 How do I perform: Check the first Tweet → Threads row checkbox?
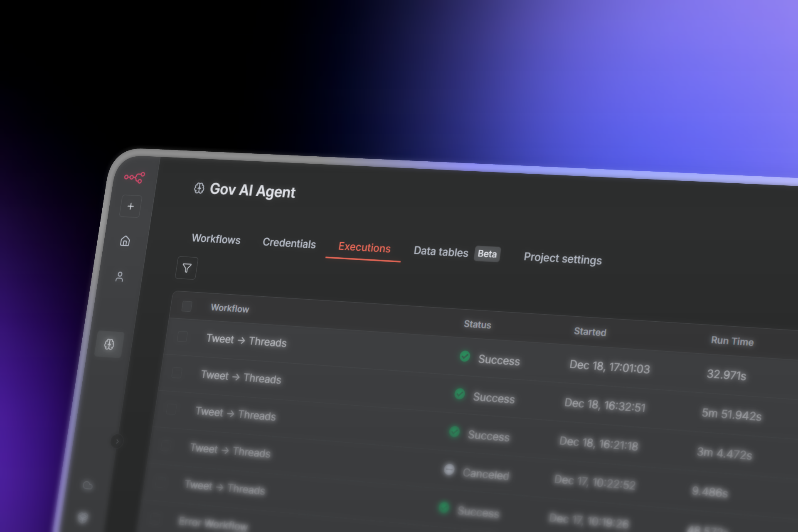tap(182, 336)
